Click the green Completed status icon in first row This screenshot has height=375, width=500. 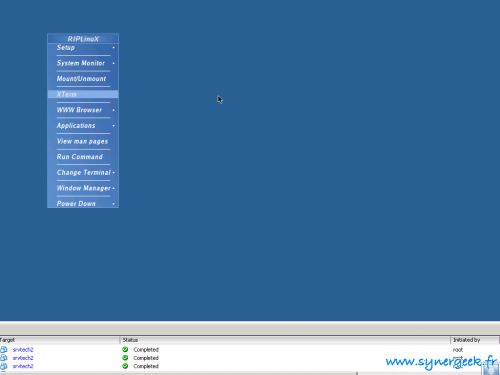coord(125,349)
